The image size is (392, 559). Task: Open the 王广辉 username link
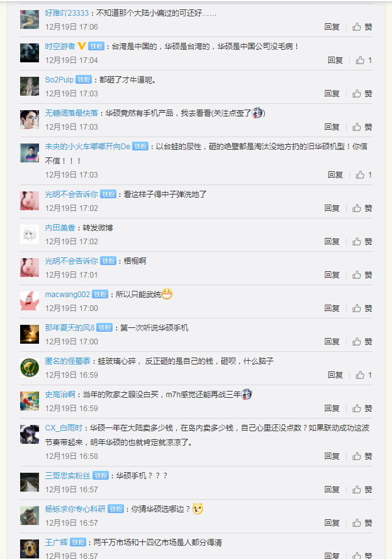point(56,543)
